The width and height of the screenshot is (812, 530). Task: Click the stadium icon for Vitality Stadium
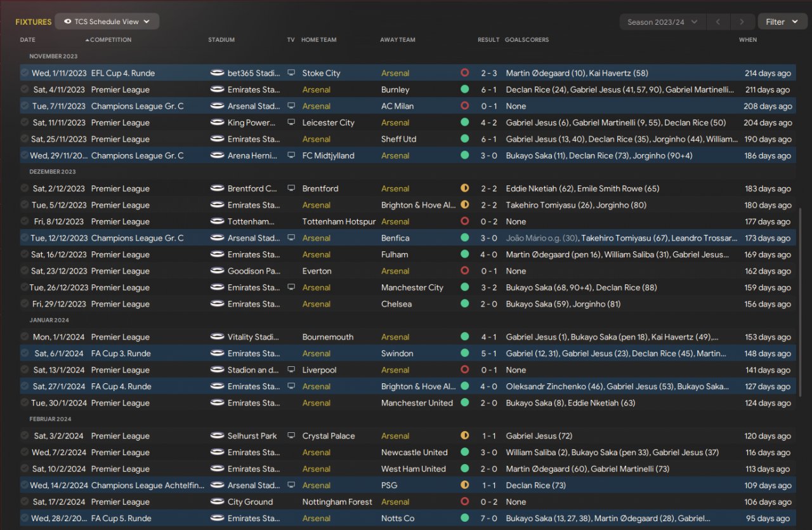(217, 337)
